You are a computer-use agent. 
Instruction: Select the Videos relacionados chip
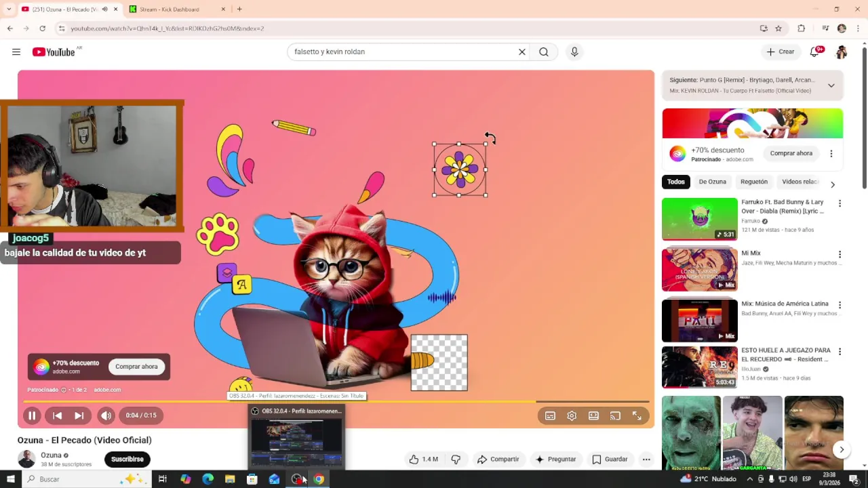coord(800,182)
